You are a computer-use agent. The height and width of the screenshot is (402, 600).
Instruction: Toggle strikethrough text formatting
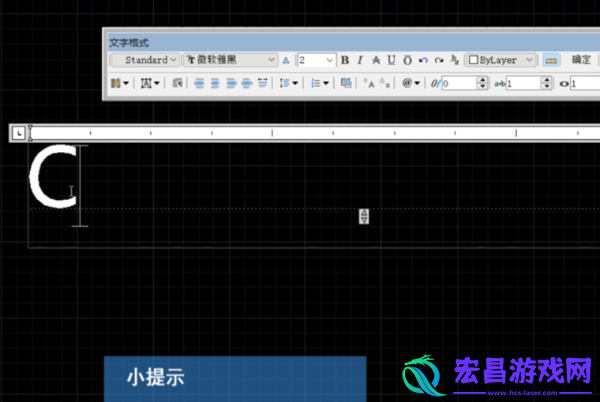click(376, 60)
